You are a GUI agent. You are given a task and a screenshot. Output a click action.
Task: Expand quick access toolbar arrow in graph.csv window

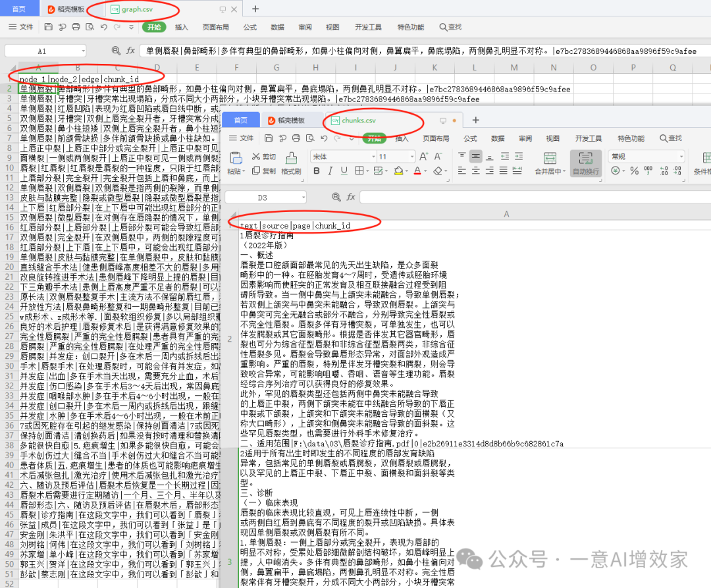(x=131, y=27)
